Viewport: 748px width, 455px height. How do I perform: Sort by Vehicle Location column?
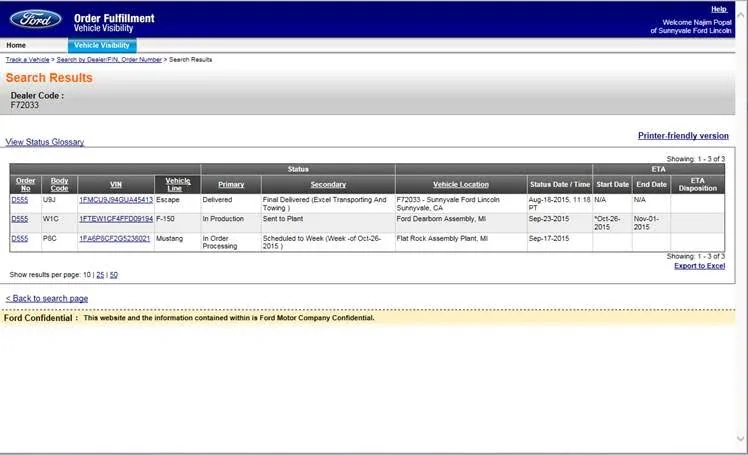pos(461,184)
